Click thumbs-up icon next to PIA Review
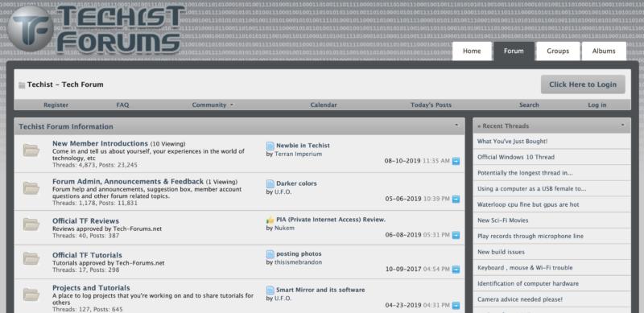This screenshot has height=313, width=644. tap(270, 220)
